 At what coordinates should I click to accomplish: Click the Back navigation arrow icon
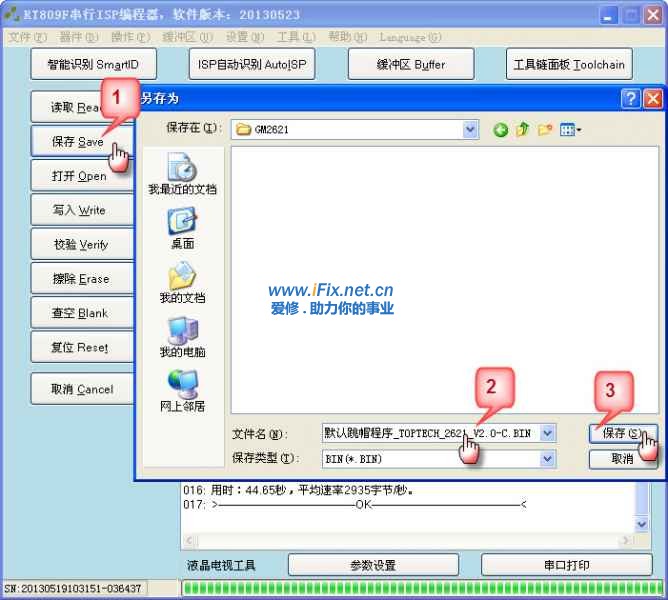500,130
